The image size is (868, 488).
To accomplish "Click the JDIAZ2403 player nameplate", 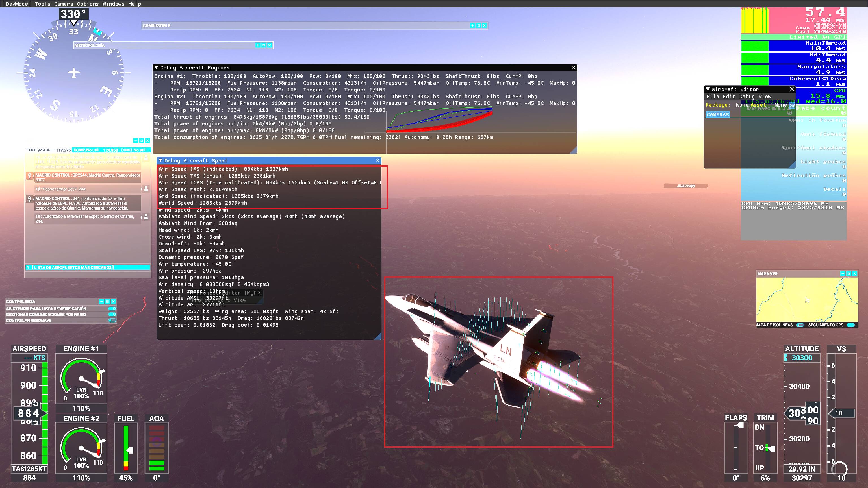I will point(686,186).
